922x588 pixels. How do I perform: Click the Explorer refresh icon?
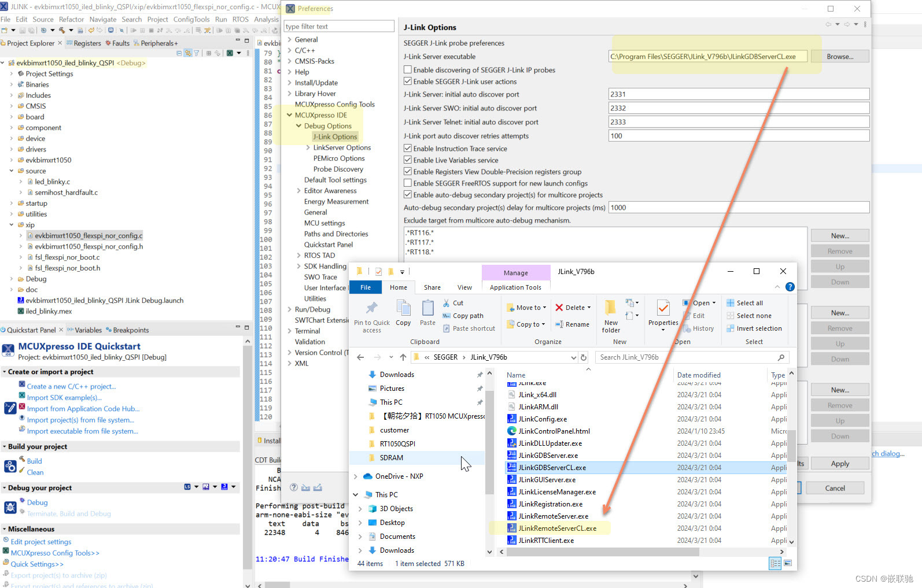(584, 357)
